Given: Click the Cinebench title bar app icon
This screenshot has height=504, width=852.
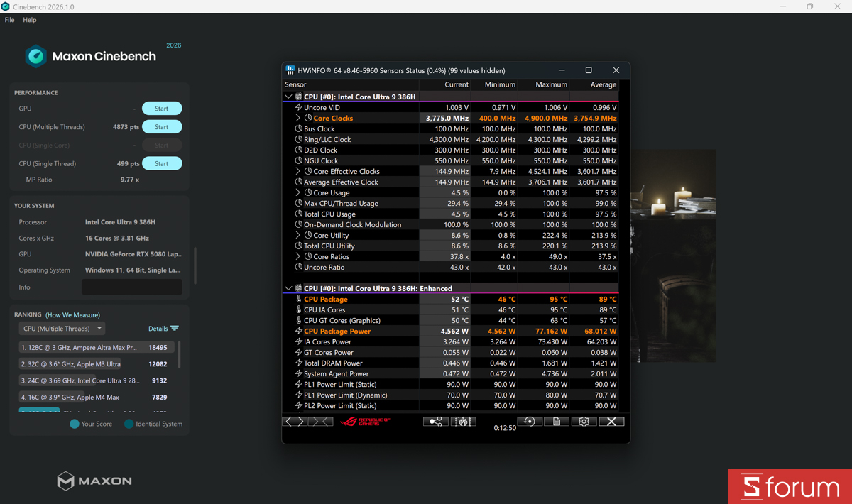Looking at the screenshot, I should [x=6, y=6].
